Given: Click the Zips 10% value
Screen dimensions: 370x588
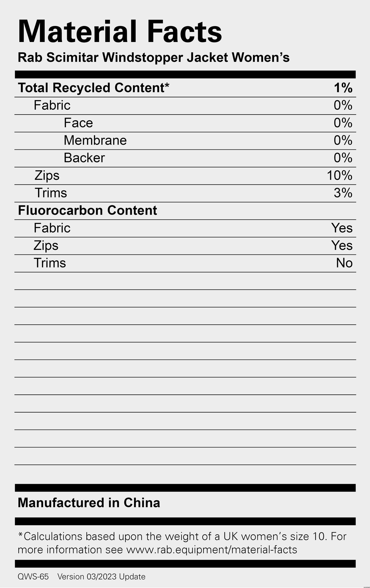Looking at the screenshot, I should point(340,175).
